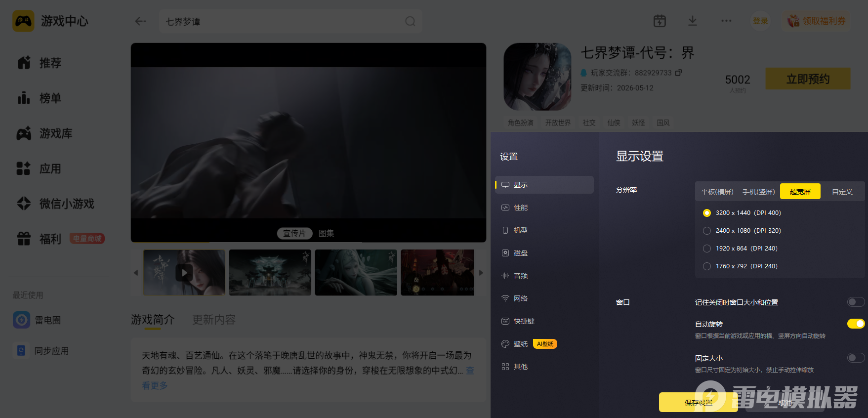The height and width of the screenshot is (418, 868).
Task: Select the third screenshot thumbnail
Action: pyautogui.click(x=356, y=273)
